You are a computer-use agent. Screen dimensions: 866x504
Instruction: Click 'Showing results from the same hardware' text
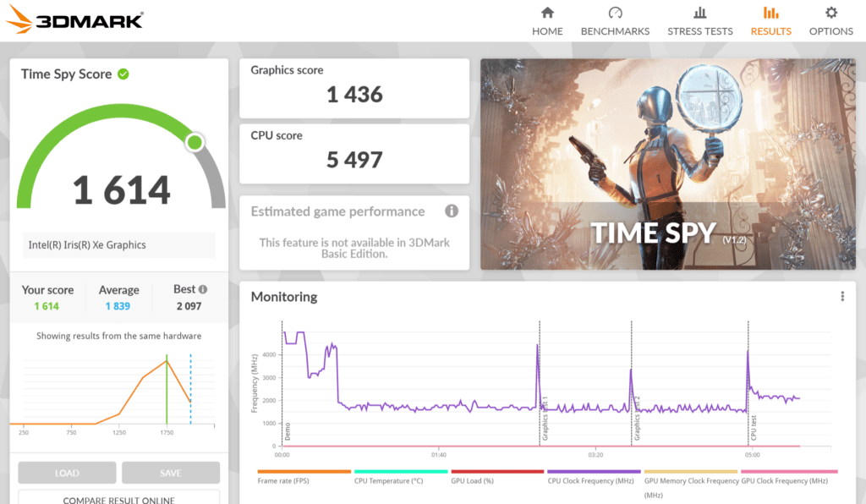point(118,336)
